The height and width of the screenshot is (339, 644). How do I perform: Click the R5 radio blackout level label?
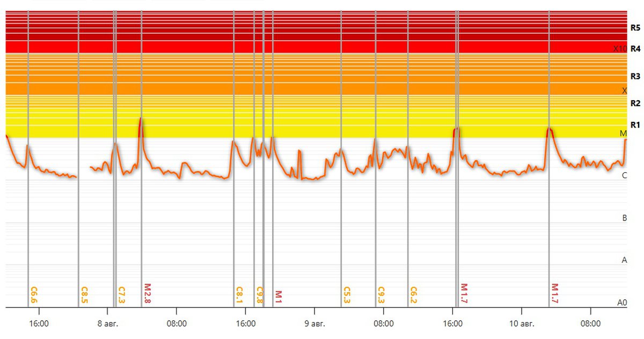[635, 27]
